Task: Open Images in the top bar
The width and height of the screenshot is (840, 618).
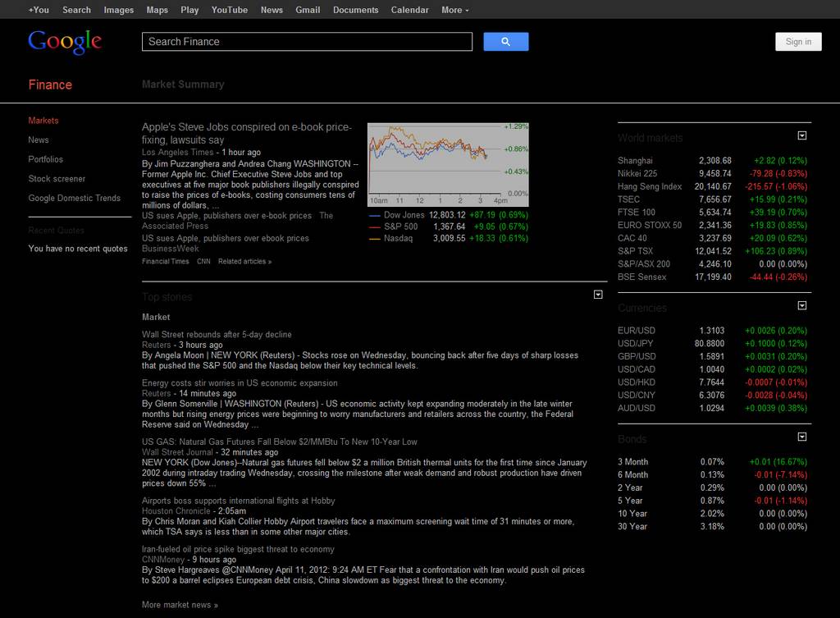Action: (x=119, y=10)
